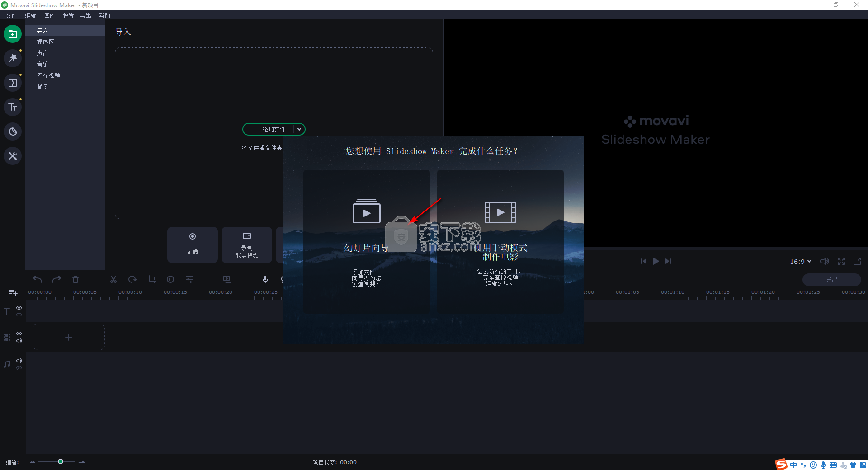The image size is (868, 470).
Task: Mute the audio track speaker
Action: pyautogui.click(x=19, y=361)
